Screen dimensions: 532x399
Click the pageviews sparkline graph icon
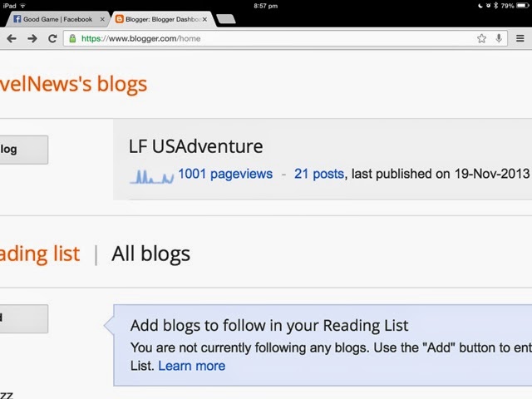151,175
